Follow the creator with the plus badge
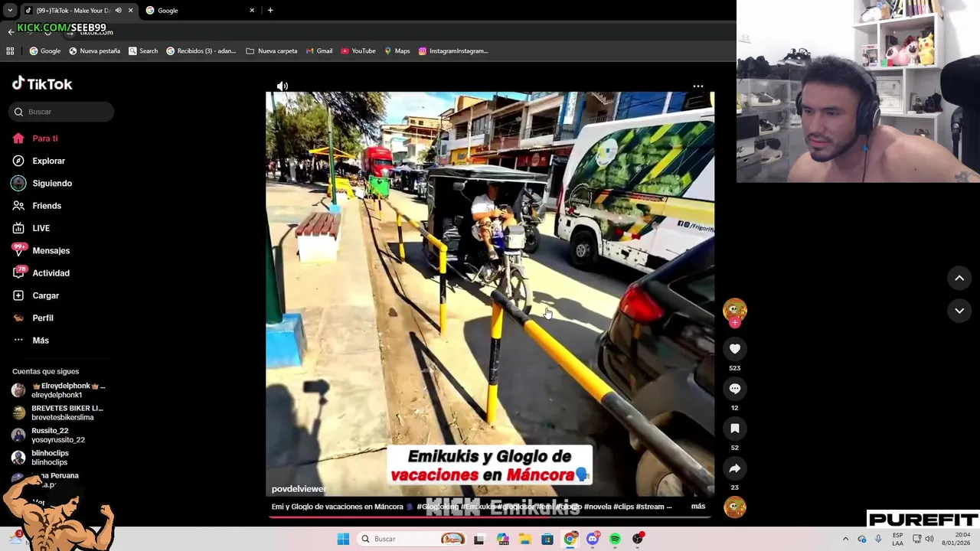The width and height of the screenshot is (980, 551). tap(735, 323)
